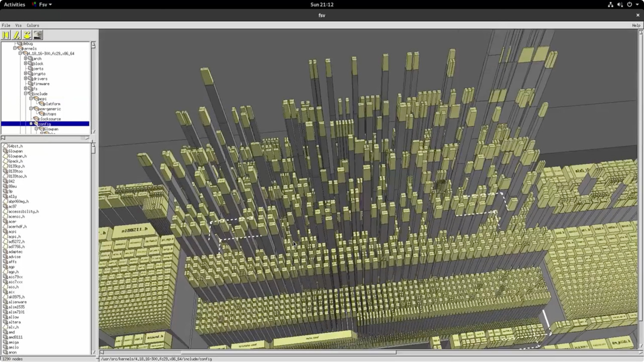
Task: Open the Vis menu
Action: coord(18,25)
